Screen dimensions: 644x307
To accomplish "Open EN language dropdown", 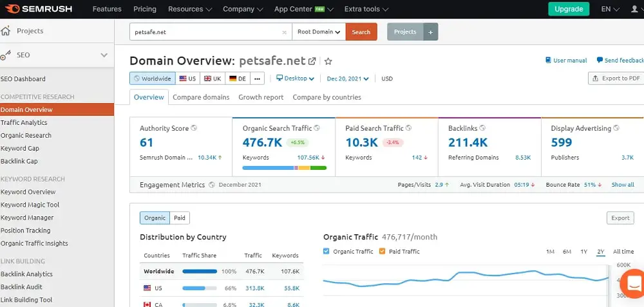I will tap(611, 9).
